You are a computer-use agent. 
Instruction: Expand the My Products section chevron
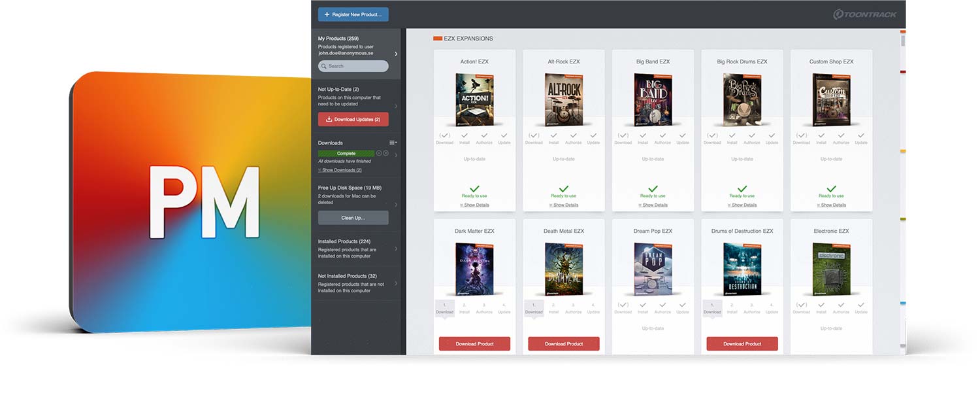pos(396,54)
